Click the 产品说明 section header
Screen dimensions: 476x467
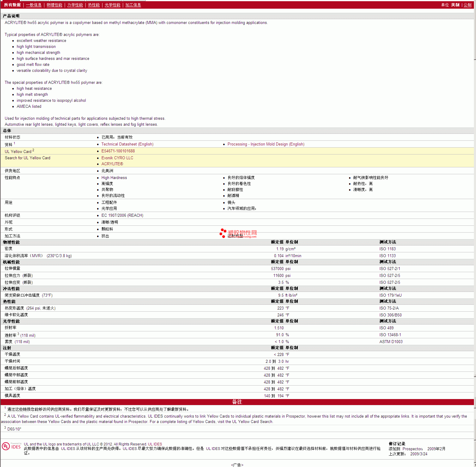point(11,16)
